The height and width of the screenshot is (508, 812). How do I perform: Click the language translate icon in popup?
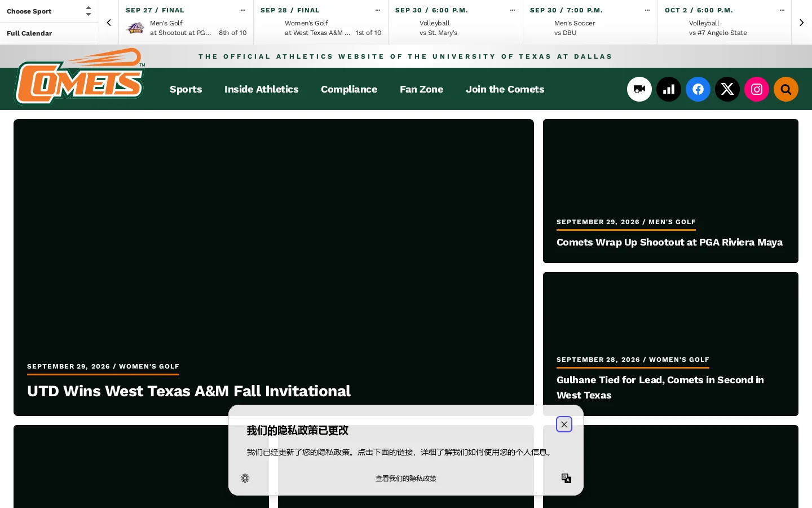[x=566, y=478]
